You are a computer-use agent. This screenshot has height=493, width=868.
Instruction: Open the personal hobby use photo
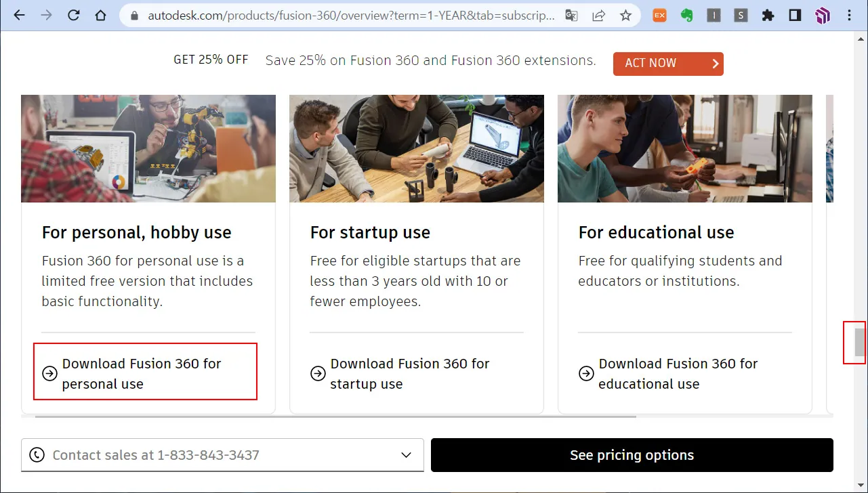point(148,148)
